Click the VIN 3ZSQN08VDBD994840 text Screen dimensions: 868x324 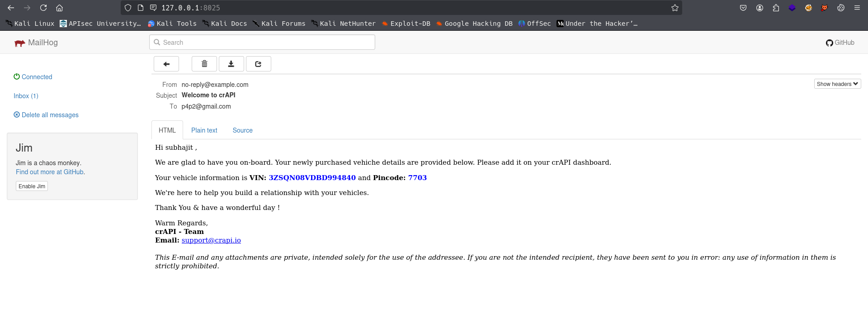coord(312,178)
